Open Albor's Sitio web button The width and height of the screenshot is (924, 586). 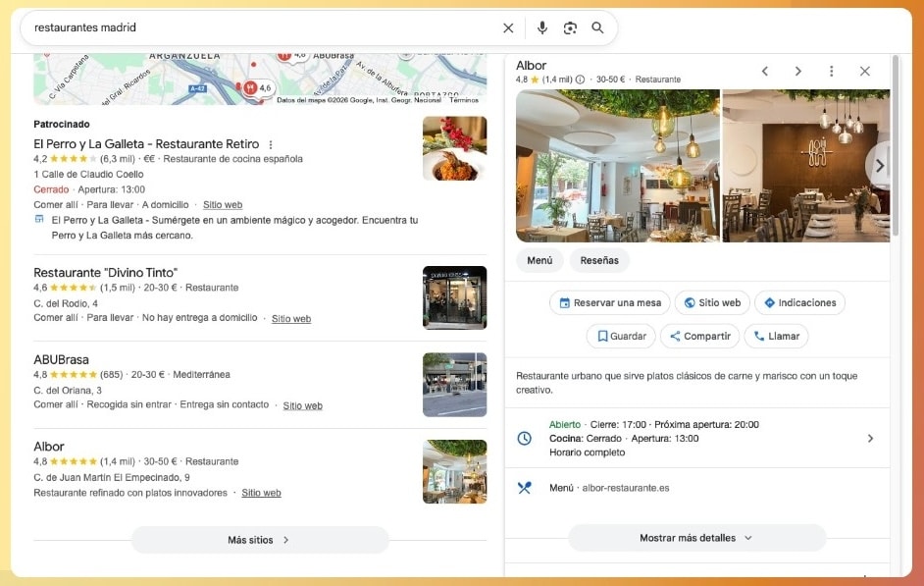(x=712, y=302)
